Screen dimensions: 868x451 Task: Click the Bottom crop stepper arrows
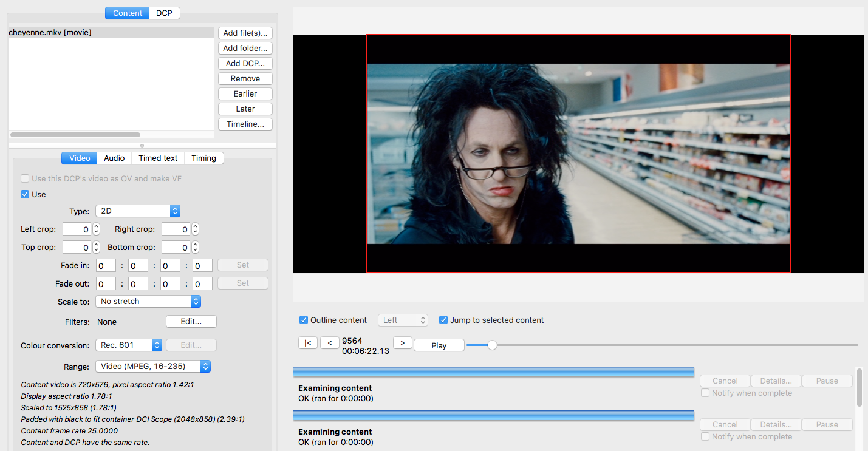tap(195, 247)
